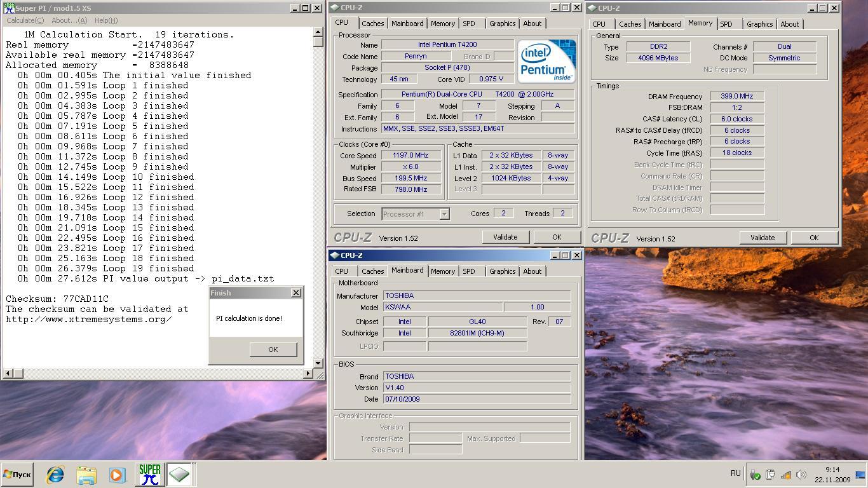Switch to CPU-Z chip taskbar button
The image size is (868, 488).
pos(179,475)
